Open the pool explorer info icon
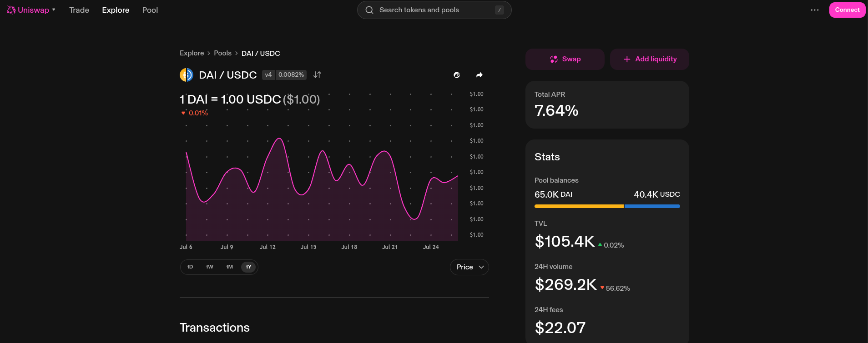This screenshot has width=868, height=343. [457, 75]
